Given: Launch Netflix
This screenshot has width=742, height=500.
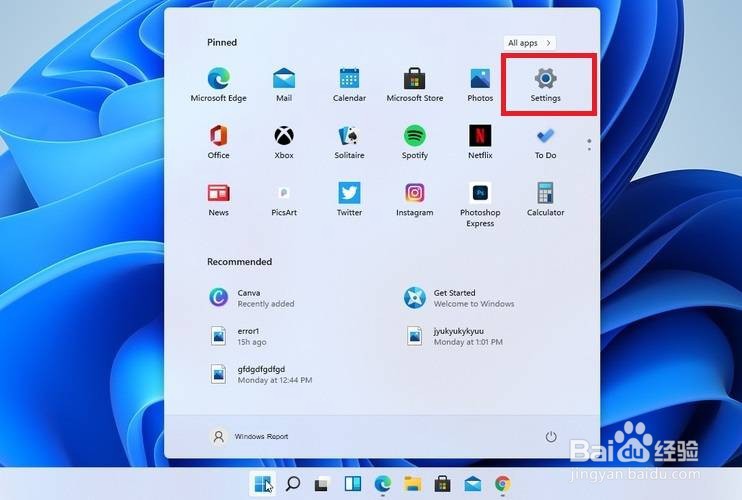Looking at the screenshot, I should pyautogui.click(x=480, y=142).
